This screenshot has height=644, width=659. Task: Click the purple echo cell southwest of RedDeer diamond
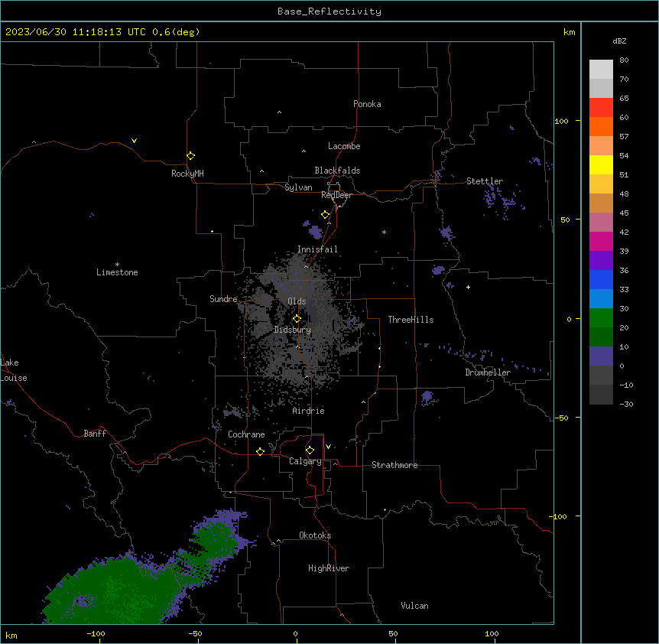315,231
